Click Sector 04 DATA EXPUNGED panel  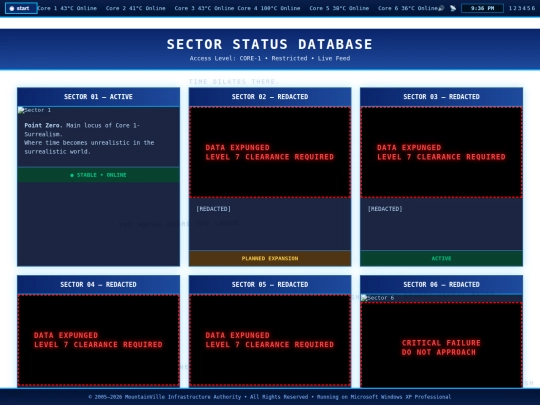pos(98,340)
